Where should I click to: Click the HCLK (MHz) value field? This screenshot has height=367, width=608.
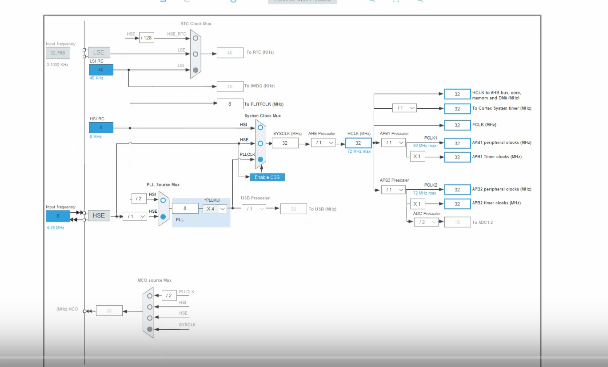click(358, 143)
